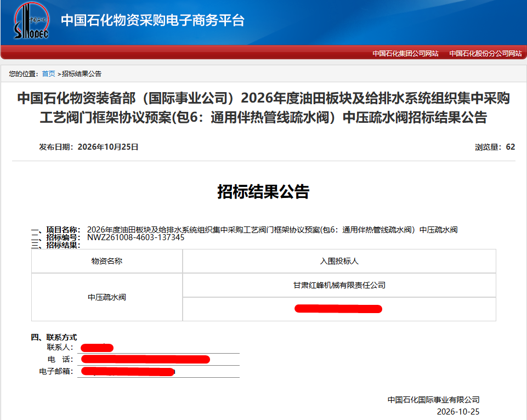Click the 招标编号 label
The width and height of the screenshot is (527, 420).
click(63, 237)
